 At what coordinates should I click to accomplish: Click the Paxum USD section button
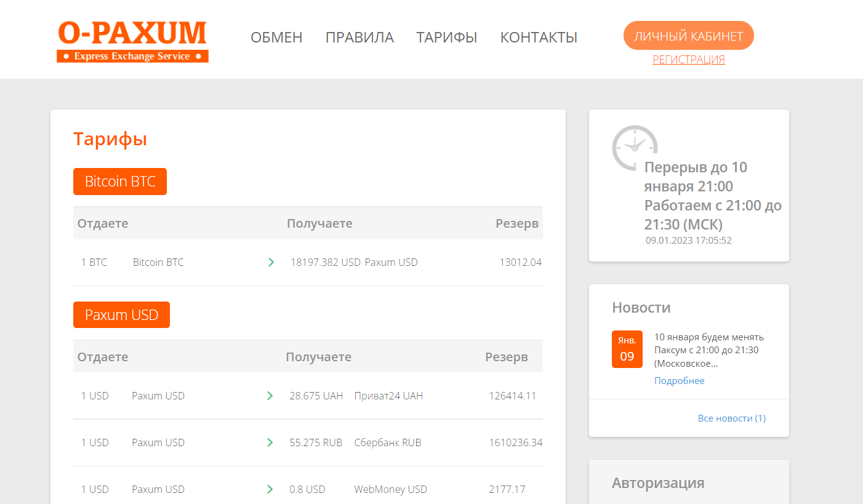point(121,315)
